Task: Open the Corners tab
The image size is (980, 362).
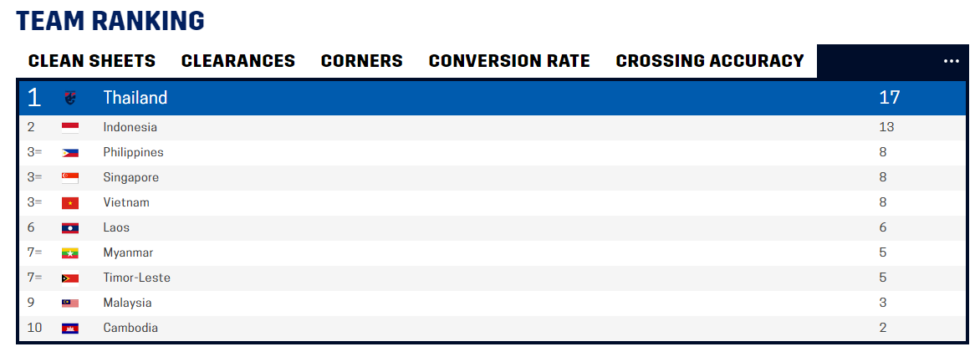Action: tap(362, 61)
